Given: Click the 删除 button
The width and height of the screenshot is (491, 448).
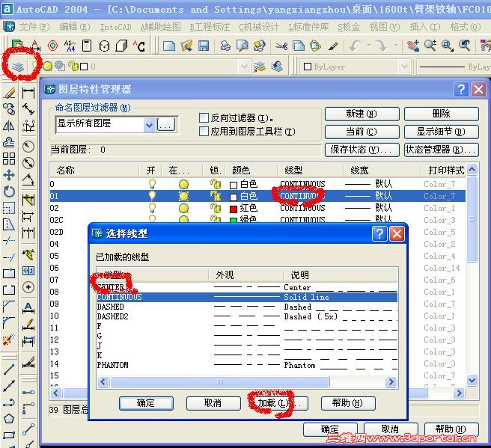Looking at the screenshot, I should (441, 114).
